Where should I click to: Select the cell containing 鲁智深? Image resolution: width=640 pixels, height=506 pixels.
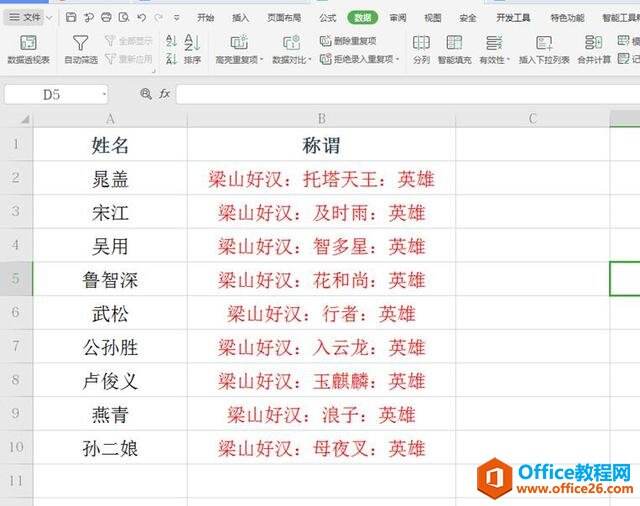[x=110, y=279]
